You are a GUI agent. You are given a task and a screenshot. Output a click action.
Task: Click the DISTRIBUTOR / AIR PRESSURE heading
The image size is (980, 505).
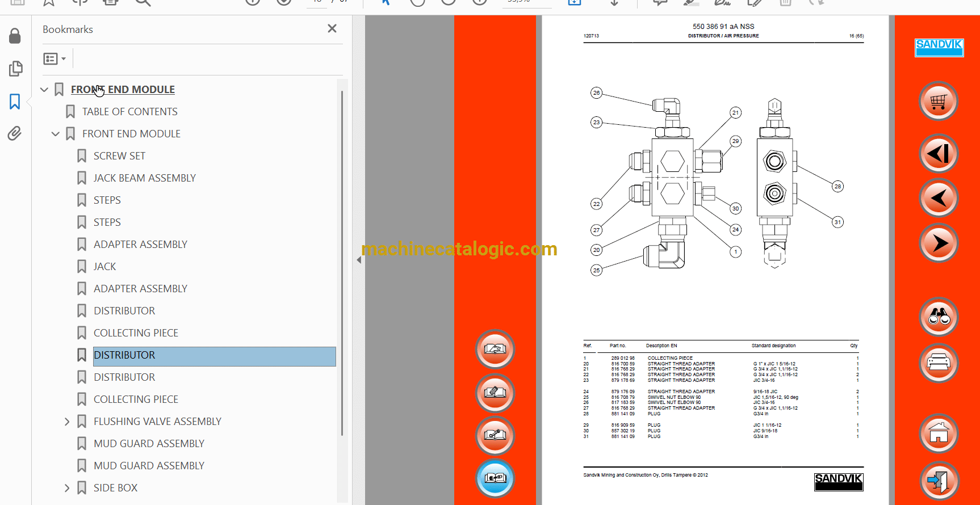click(x=723, y=36)
